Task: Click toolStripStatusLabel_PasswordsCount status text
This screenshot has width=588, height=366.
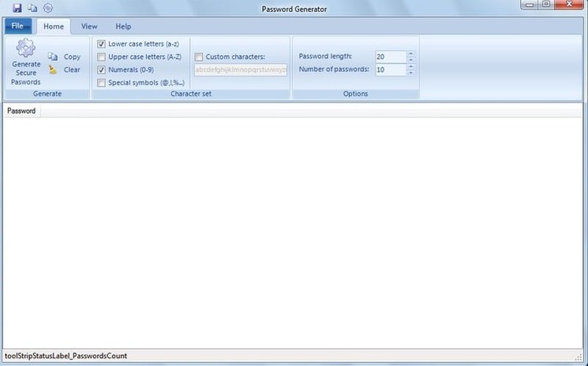Action: tap(66, 356)
